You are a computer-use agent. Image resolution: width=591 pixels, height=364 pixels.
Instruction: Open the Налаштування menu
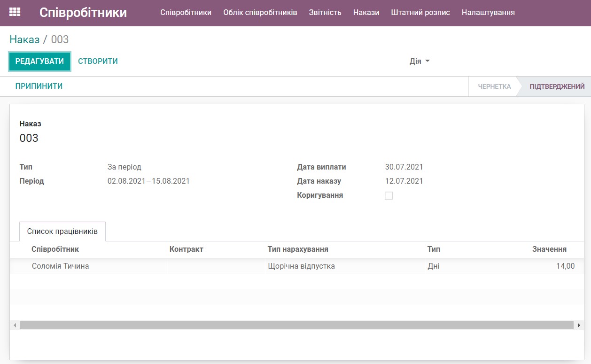pos(489,12)
